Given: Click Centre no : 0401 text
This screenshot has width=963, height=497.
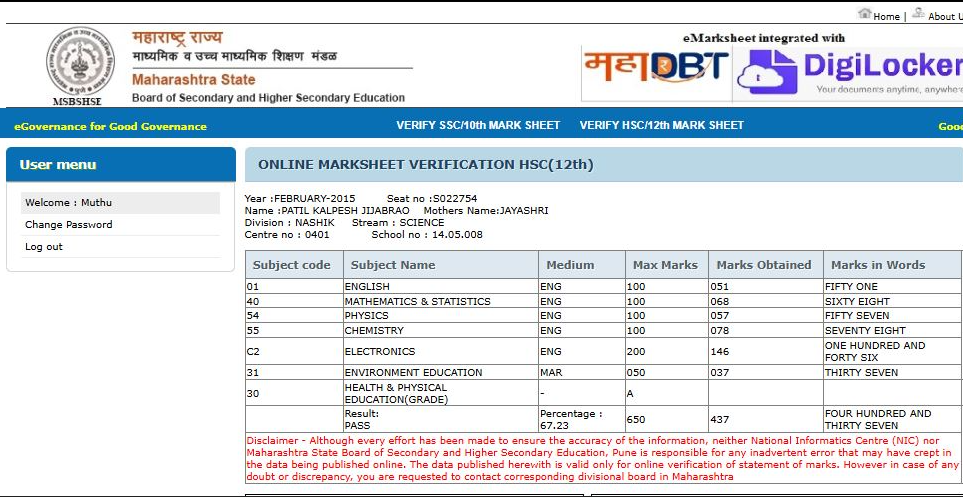Looking at the screenshot, I should click(287, 235).
